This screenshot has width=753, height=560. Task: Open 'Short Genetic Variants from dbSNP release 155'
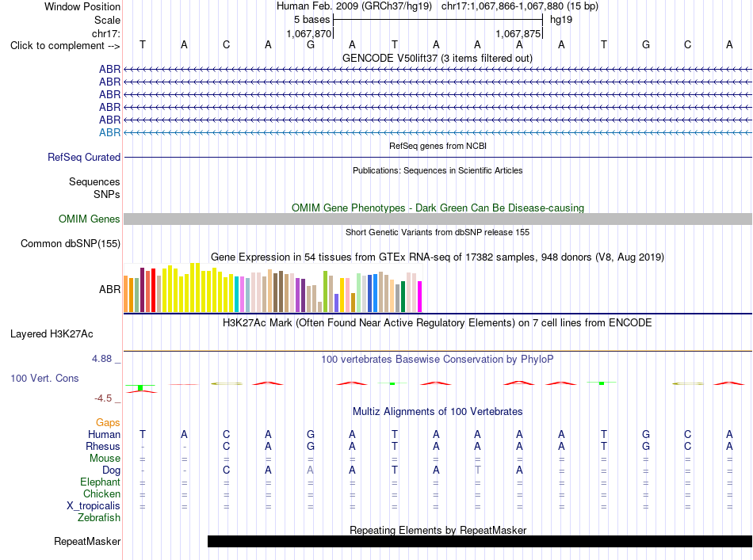click(438, 232)
